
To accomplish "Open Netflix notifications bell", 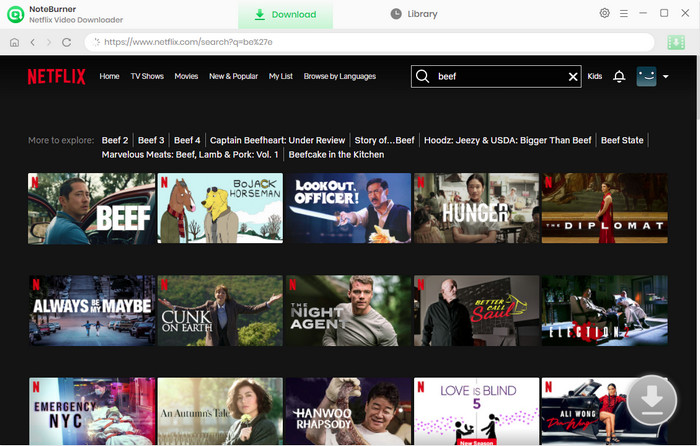I will 619,76.
